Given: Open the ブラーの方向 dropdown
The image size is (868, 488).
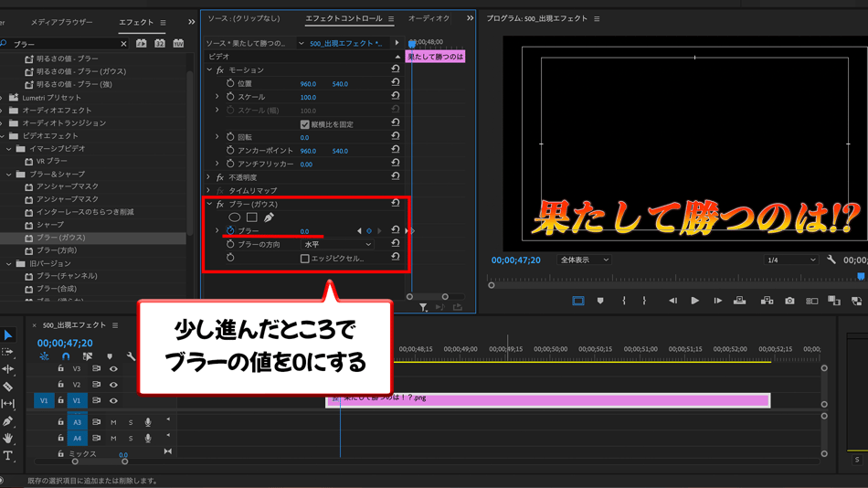Looking at the screenshot, I should [x=337, y=245].
